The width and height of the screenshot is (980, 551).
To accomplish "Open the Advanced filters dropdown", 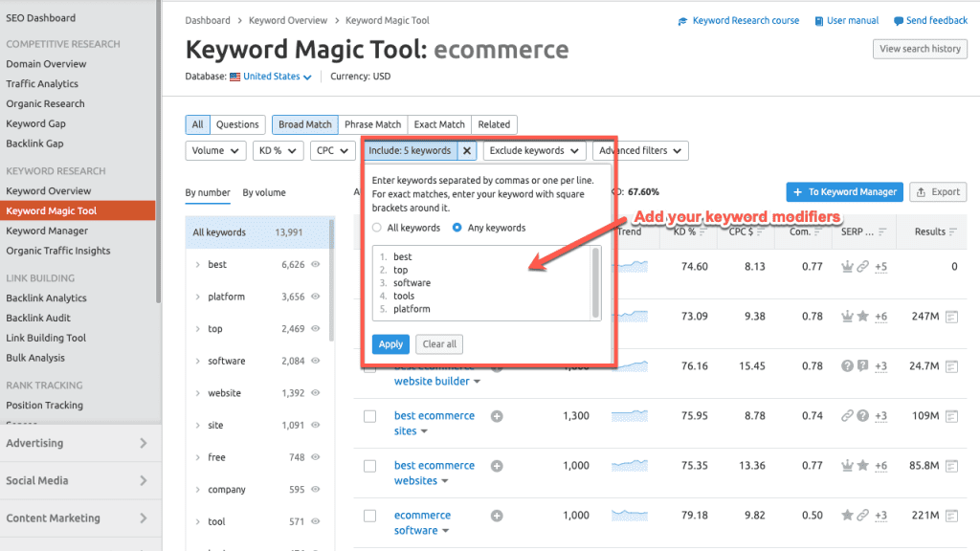I will pos(639,151).
